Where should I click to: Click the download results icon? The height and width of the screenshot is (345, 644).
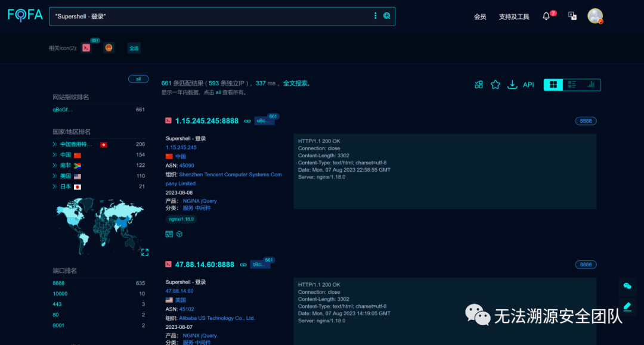[x=512, y=85]
